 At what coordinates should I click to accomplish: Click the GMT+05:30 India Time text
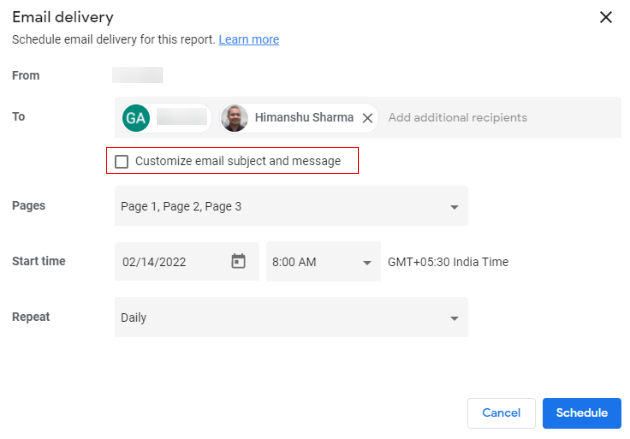click(448, 262)
